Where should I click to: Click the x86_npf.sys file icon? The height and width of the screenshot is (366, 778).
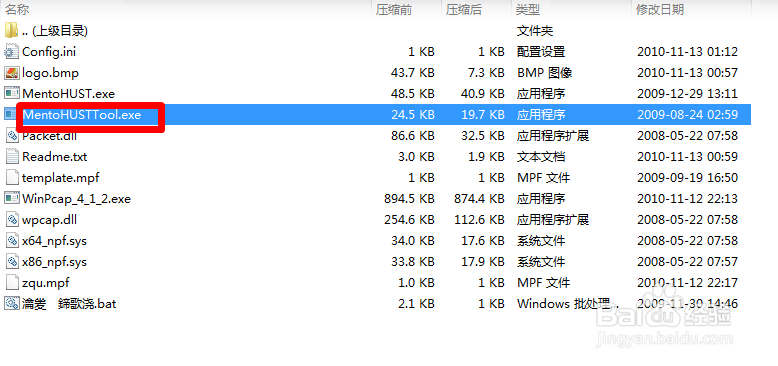click(11, 262)
